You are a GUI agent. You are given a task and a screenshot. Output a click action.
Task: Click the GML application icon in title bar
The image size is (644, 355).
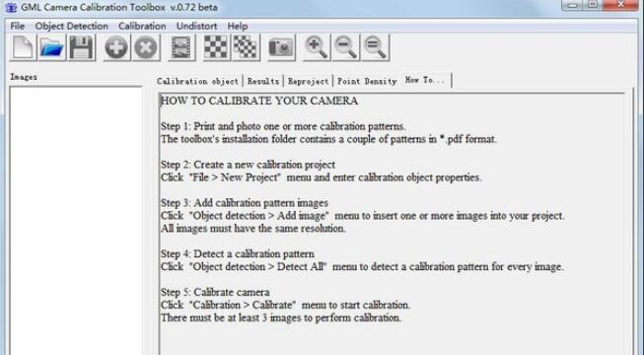point(11,8)
